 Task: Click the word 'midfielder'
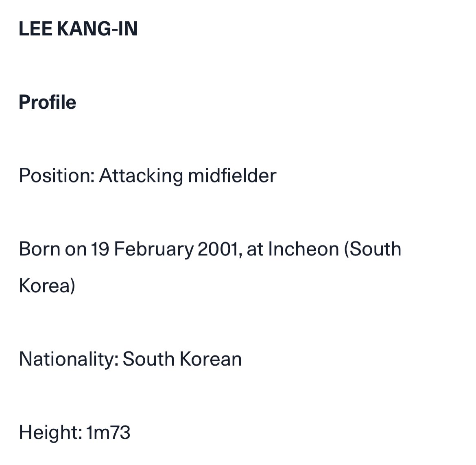pyautogui.click(x=232, y=175)
